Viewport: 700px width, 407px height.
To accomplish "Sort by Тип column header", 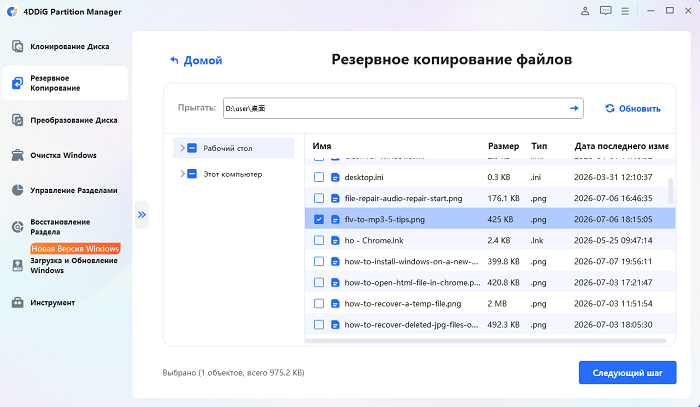I will (539, 146).
